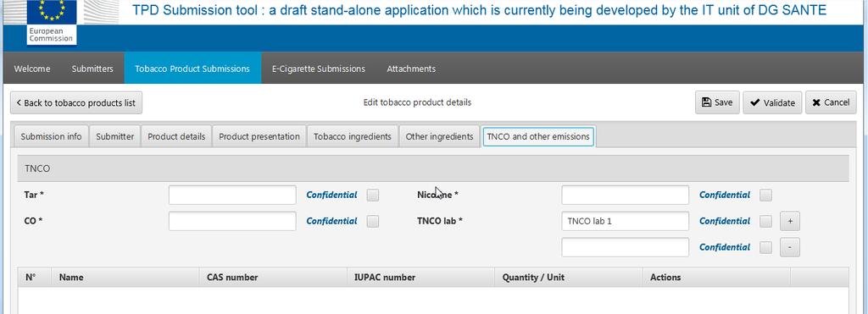Open the Submitters menu item
868x314 pixels.
[92, 69]
